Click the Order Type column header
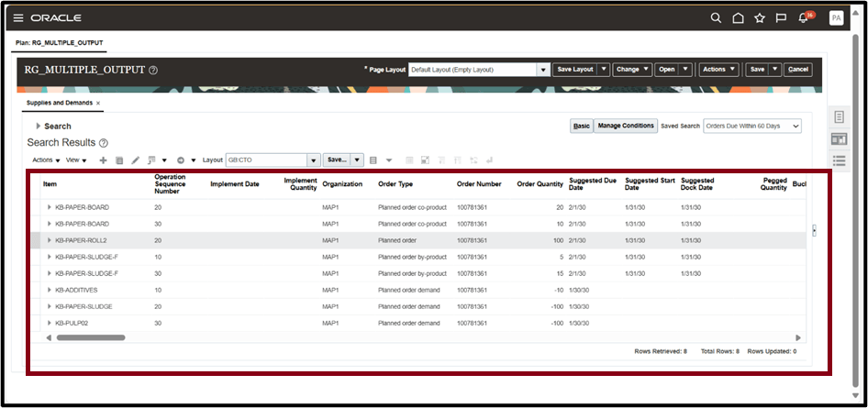Image resolution: width=868 pixels, height=408 pixels. [395, 184]
